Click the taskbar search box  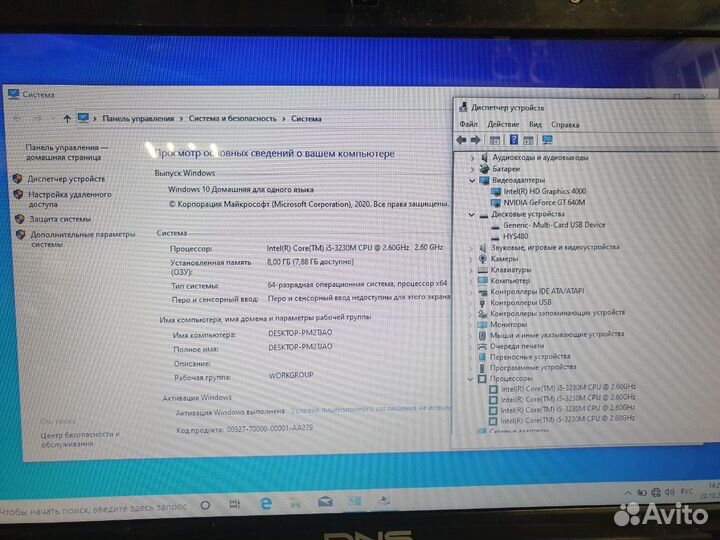click(x=94, y=508)
